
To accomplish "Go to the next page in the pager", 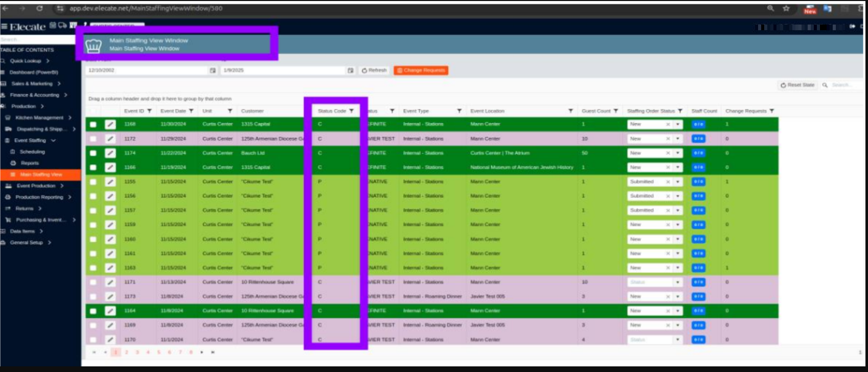I will pyautogui.click(x=202, y=352).
